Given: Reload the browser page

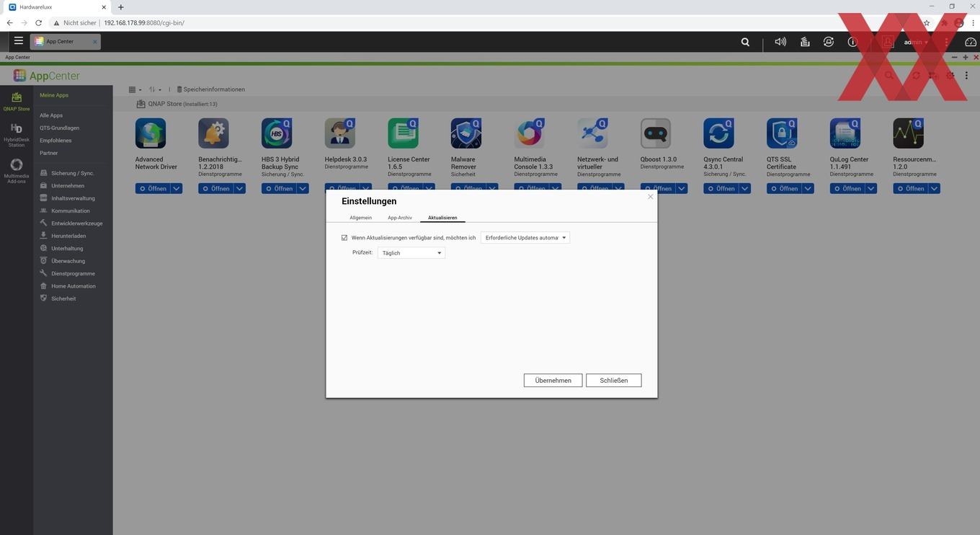Looking at the screenshot, I should [x=38, y=23].
